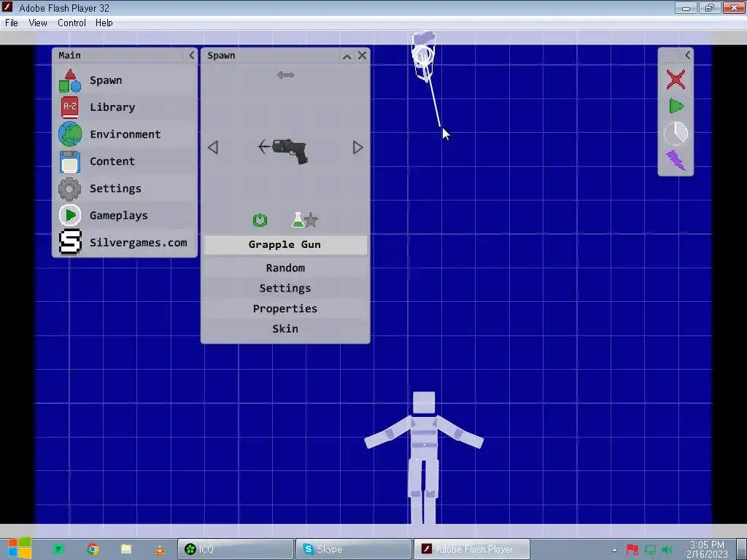Open Chrome from the taskbar
The image size is (747, 560).
pyautogui.click(x=93, y=549)
